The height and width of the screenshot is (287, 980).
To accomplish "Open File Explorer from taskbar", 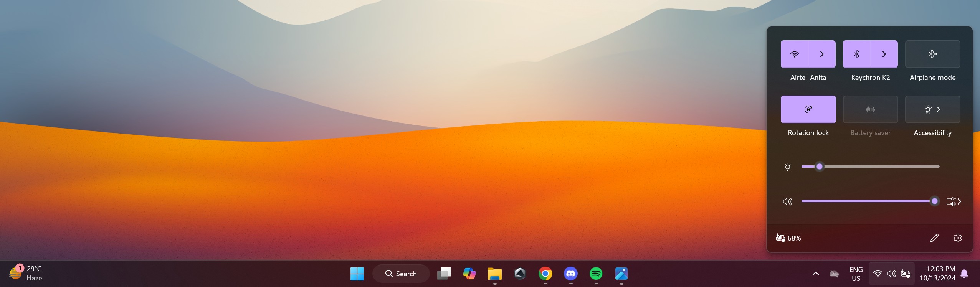I will 495,274.
